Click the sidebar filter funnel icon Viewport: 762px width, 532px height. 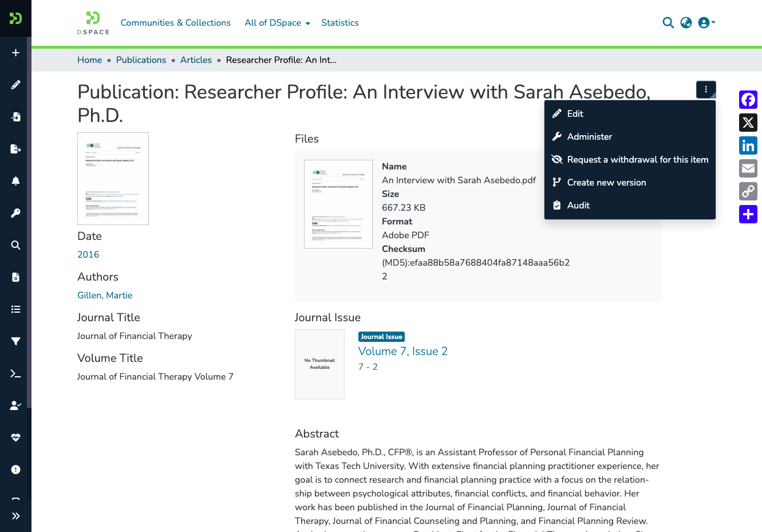15,341
